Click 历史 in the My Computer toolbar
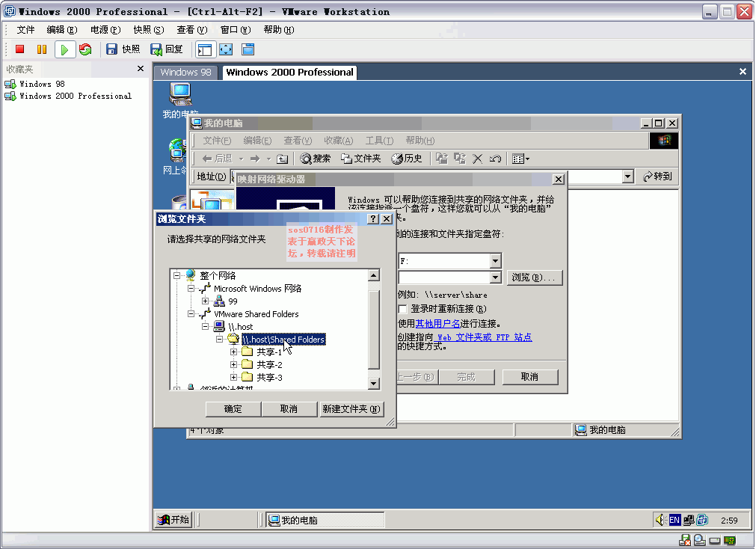Viewport: 756px width, 549px height. tap(407, 159)
